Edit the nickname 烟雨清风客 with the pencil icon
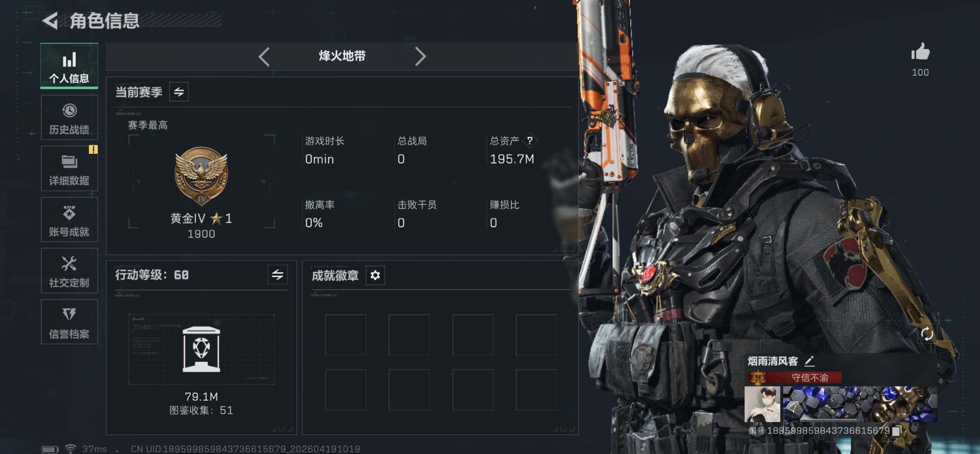The height and width of the screenshot is (454, 980). [x=810, y=360]
